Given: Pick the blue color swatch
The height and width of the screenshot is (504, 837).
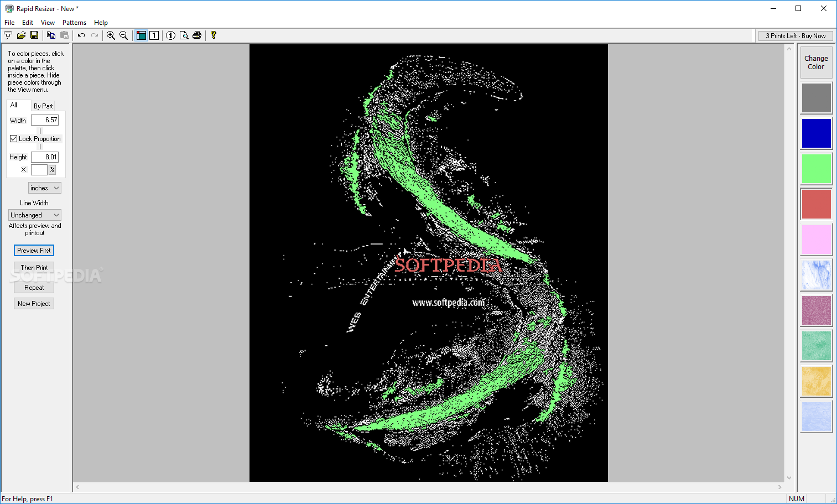Looking at the screenshot, I should pos(817,133).
